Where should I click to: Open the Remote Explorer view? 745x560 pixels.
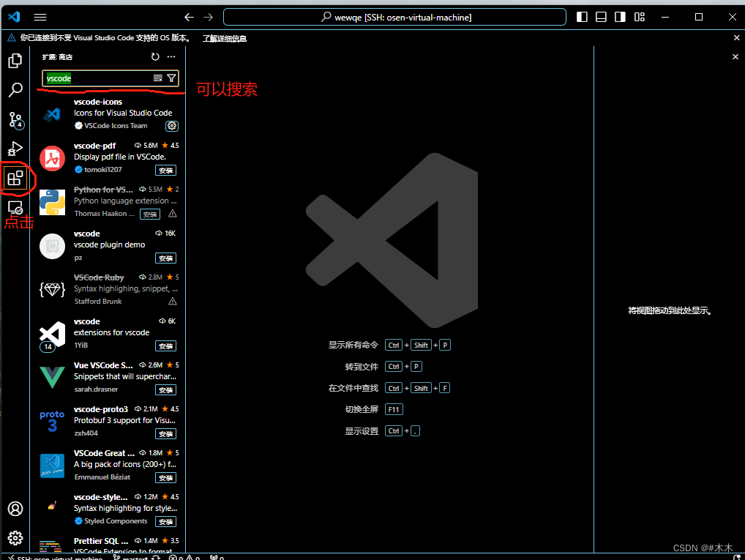click(15, 208)
